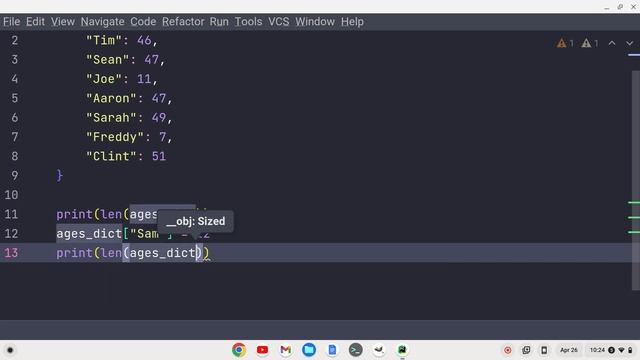Image resolution: width=640 pixels, height=360 pixels.
Task: Click line number 11 in the gutter
Action: 11,214
